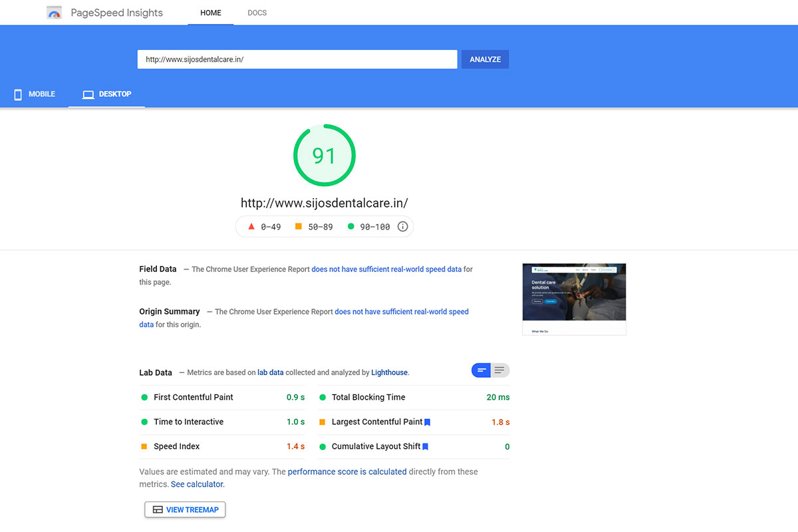Click the mobile phone icon
The image size is (798, 532).
(x=18, y=94)
